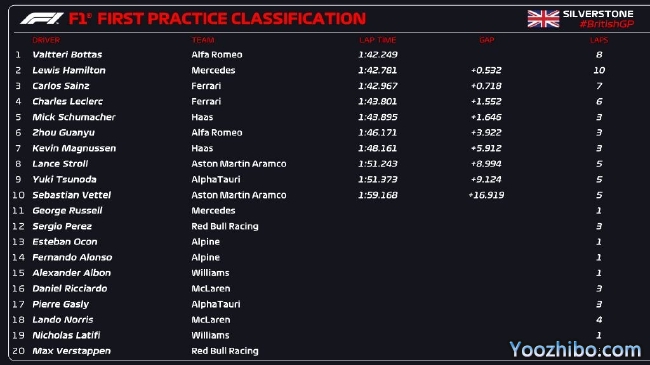650x365 pixels.
Task: Open the #BritishGP hashtag
Action: (x=607, y=24)
